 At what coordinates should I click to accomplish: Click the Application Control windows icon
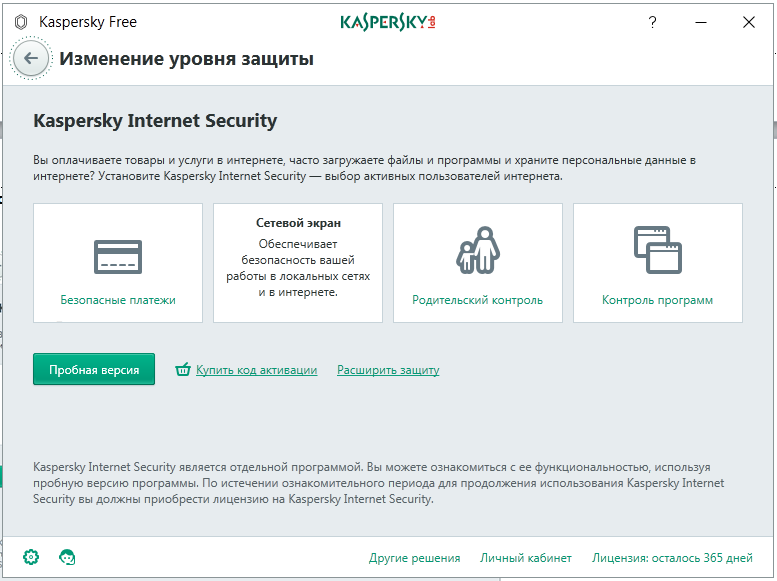coord(657,251)
